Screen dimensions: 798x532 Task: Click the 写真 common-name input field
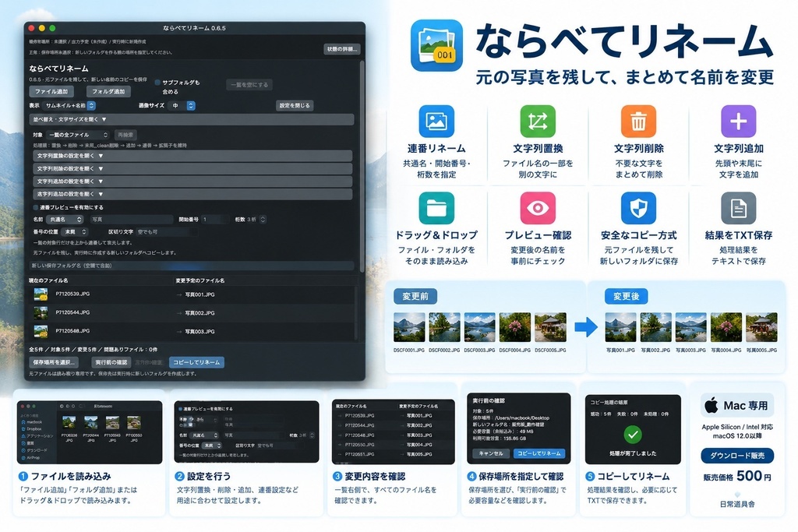(131, 219)
